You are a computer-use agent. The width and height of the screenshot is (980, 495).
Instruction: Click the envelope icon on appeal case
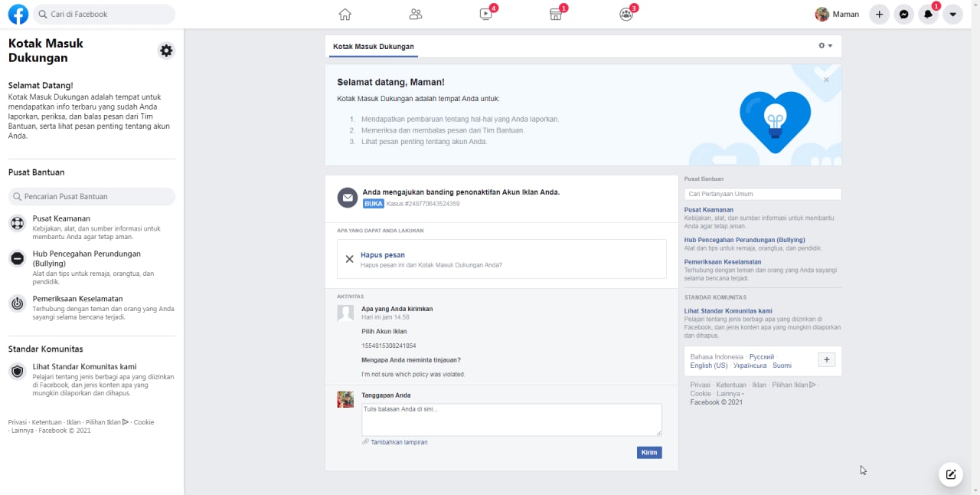pyautogui.click(x=348, y=198)
